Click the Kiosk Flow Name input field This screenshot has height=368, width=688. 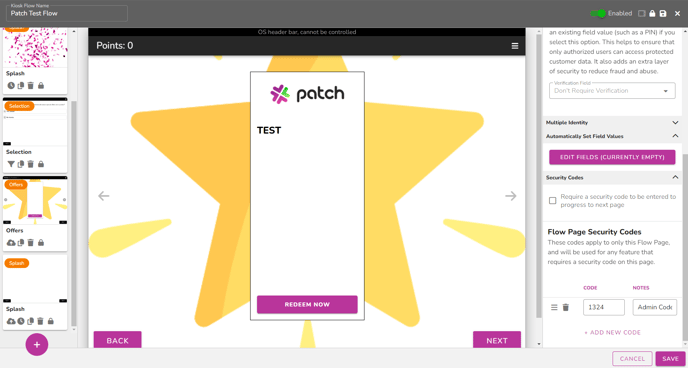click(x=67, y=14)
